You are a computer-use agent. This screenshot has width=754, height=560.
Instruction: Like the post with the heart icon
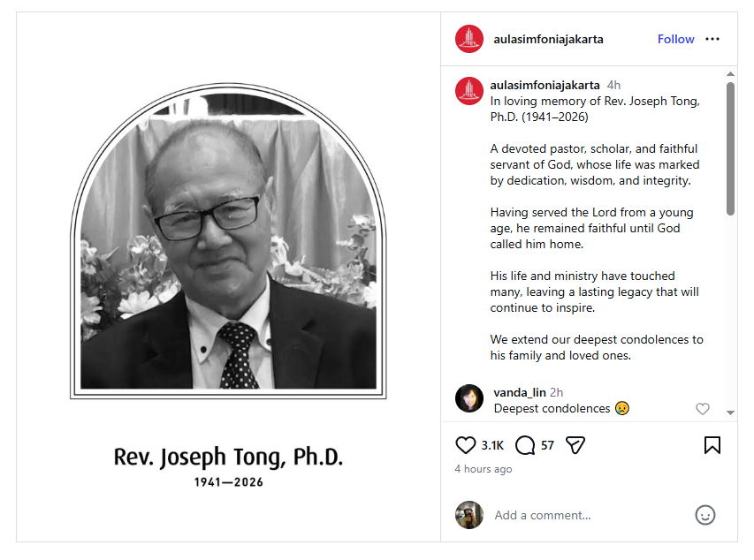pyautogui.click(x=465, y=445)
